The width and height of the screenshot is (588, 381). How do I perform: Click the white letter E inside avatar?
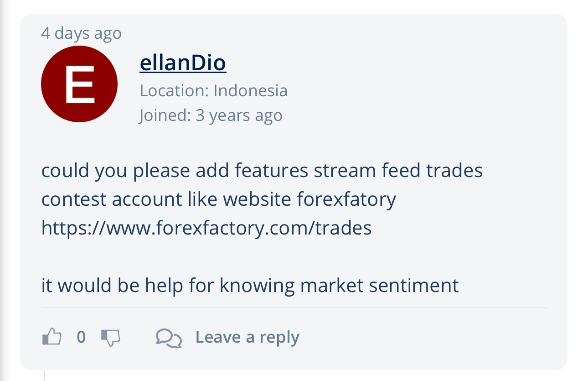80,84
